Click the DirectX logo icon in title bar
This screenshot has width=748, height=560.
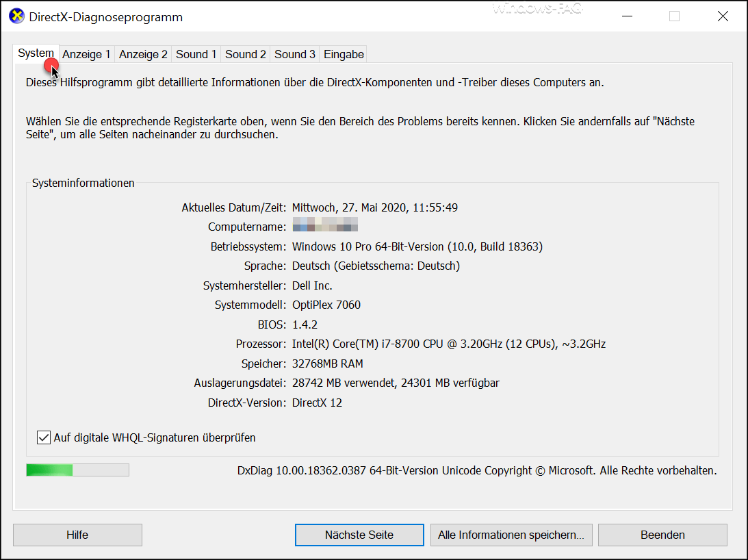(16, 16)
